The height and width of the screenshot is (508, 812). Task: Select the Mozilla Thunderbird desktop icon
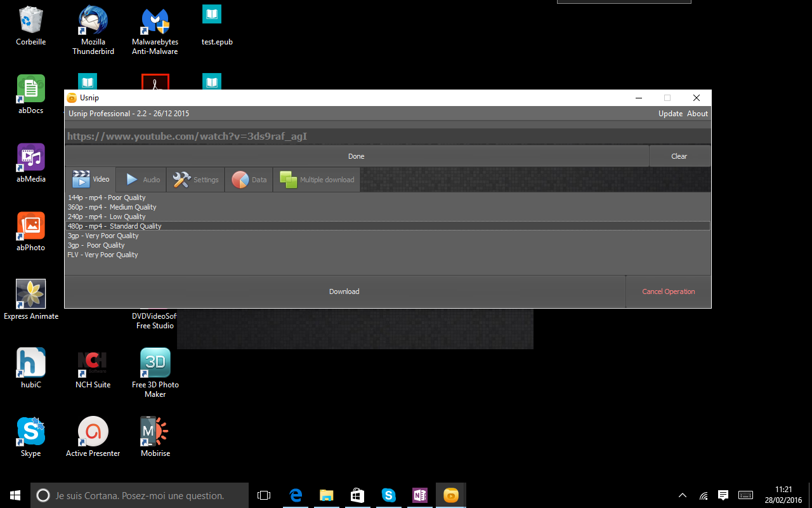pos(93,30)
